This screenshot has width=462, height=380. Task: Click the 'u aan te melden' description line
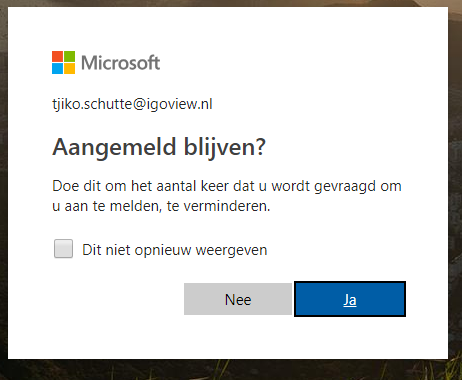161,206
